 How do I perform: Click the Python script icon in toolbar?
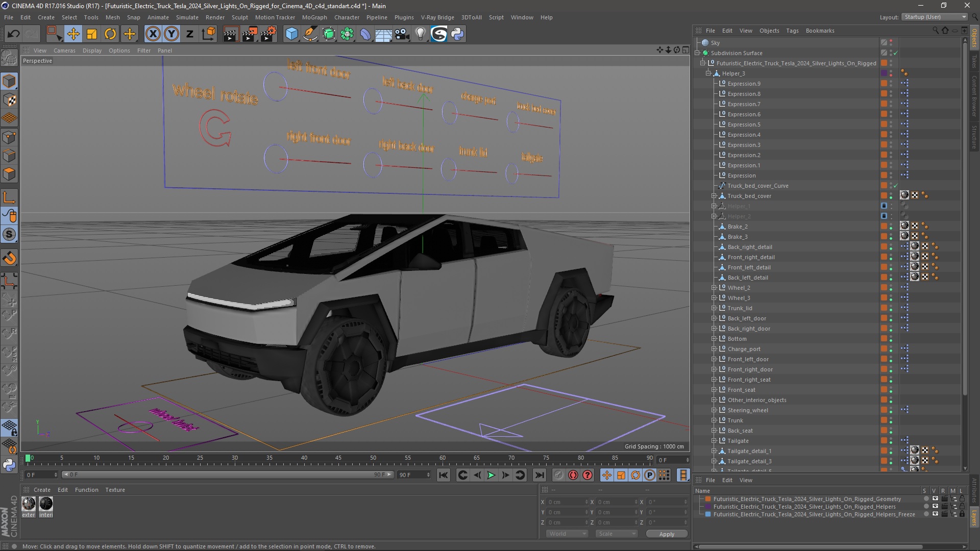point(457,34)
